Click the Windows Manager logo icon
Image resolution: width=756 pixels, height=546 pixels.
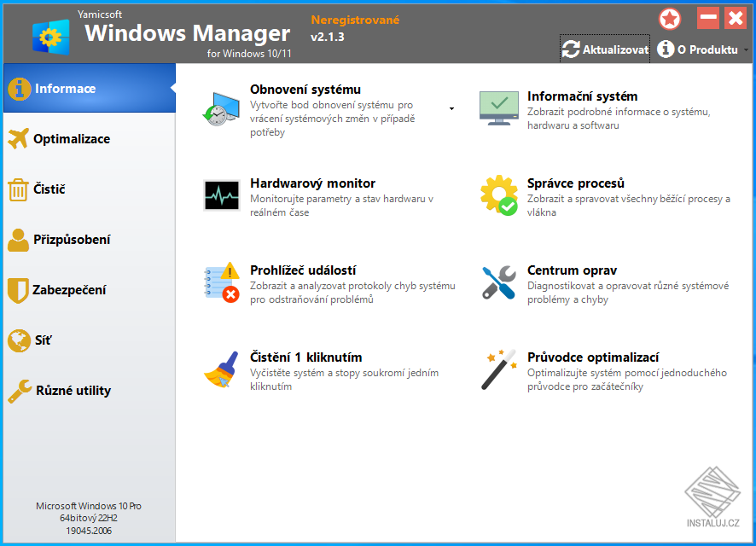click(x=51, y=37)
